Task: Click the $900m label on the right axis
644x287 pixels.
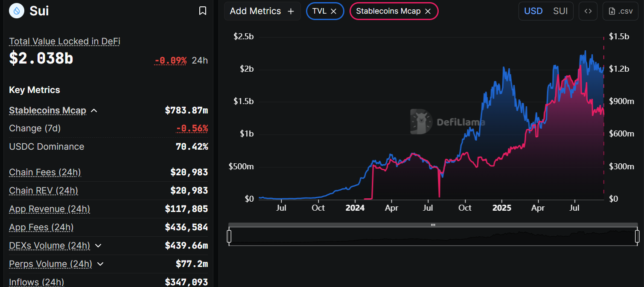Action: pyautogui.click(x=621, y=101)
